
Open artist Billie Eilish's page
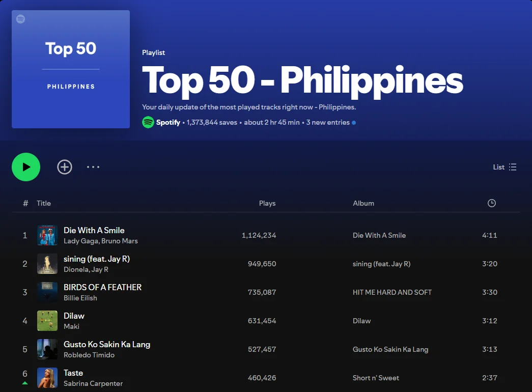80,298
